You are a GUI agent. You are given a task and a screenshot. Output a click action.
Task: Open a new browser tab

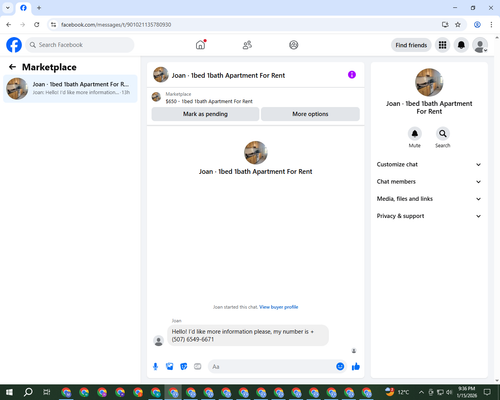point(39,8)
